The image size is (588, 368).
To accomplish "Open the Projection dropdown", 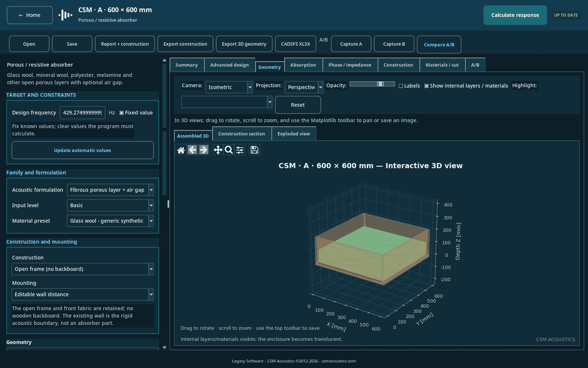I will pyautogui.click(x=304, y=87).
